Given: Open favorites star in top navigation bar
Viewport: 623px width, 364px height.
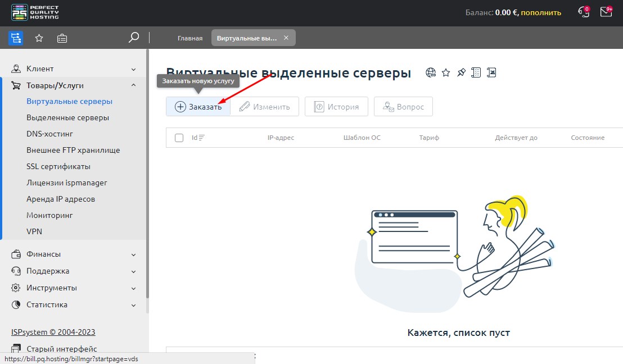Looking at the screenshot, I should click(39, 38).
